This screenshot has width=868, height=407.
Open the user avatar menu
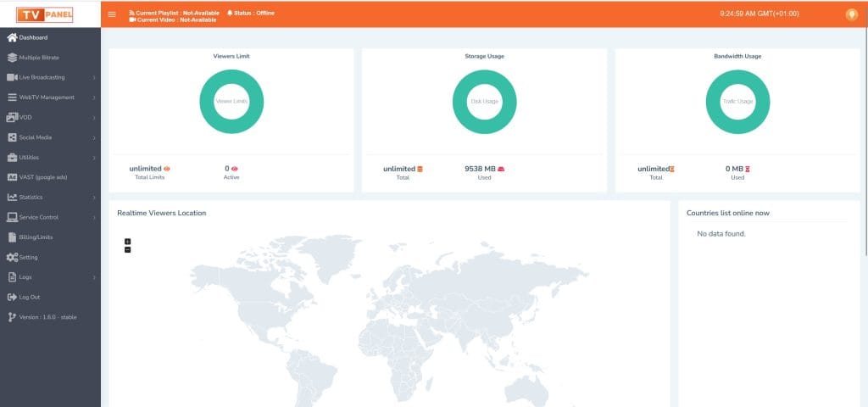pyautogui.click(x=852, y=14)
